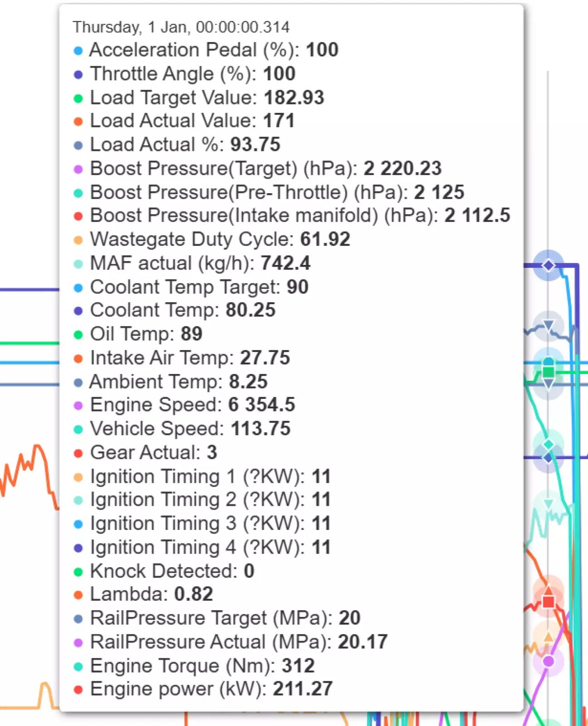The image size is (588, 726).
Task: Click the light teal downward triangle marker
Action: 548,504
